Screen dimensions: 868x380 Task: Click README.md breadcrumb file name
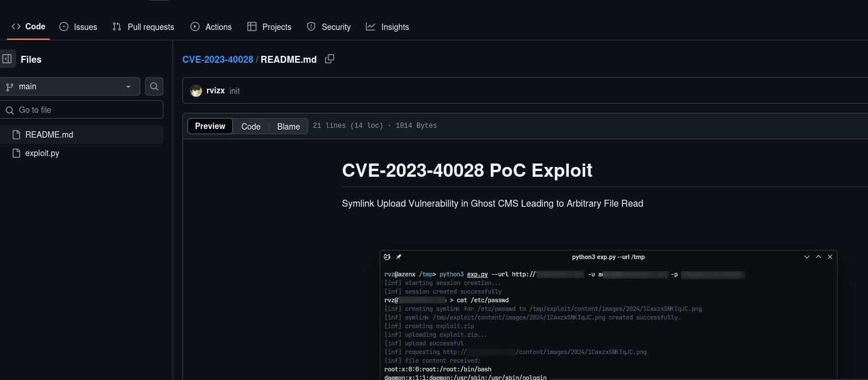click(289, 59)
